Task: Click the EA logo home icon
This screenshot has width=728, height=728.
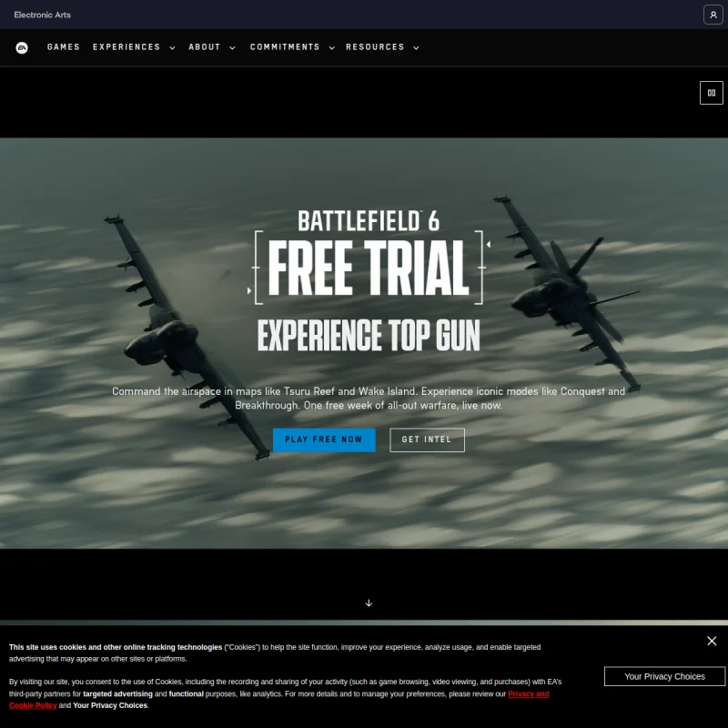Action: (22, 48)
